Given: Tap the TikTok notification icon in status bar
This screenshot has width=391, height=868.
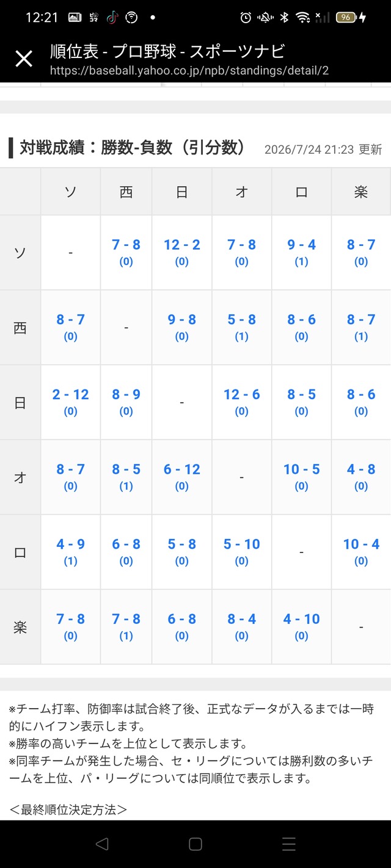Looking at the screenshot, I should point(112,17).
